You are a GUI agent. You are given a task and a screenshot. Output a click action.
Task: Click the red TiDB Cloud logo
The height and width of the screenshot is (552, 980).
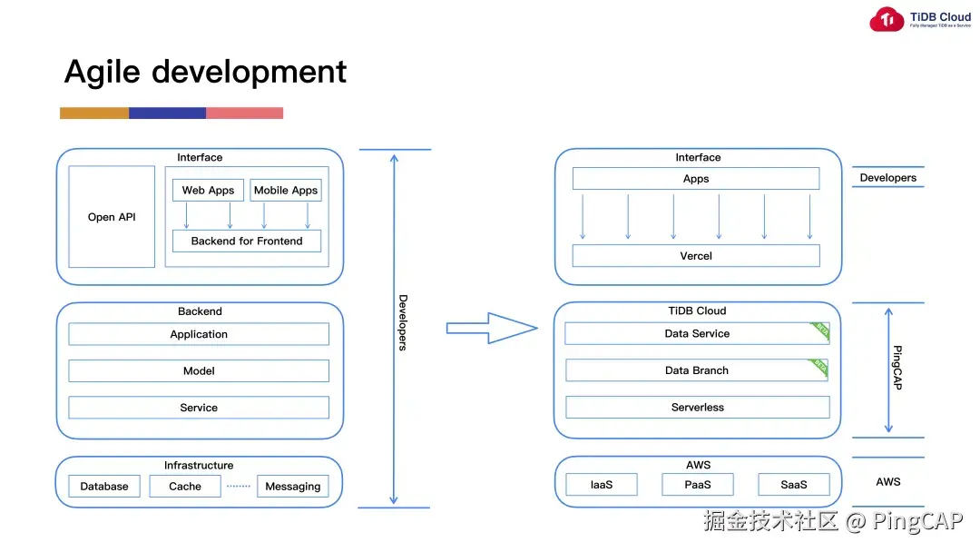point(887,18)
